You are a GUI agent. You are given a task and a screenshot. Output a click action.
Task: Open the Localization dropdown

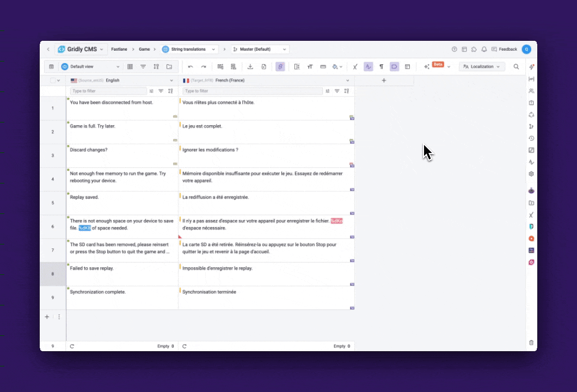point(482,66)
